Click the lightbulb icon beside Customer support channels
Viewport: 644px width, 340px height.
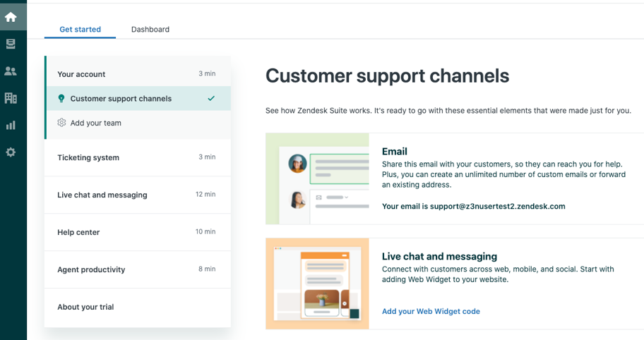click(x=61, y=99)
